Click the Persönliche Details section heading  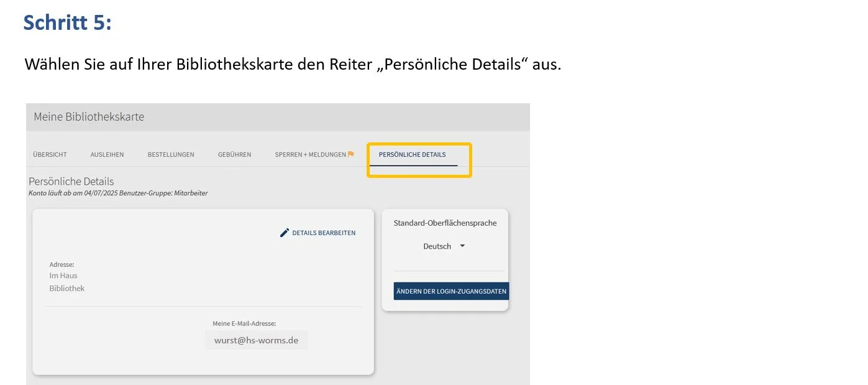click(71, 181)
